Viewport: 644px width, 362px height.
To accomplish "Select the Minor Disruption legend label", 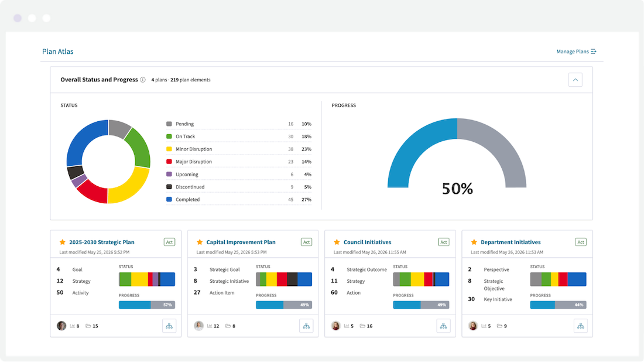I will (194, 149).
